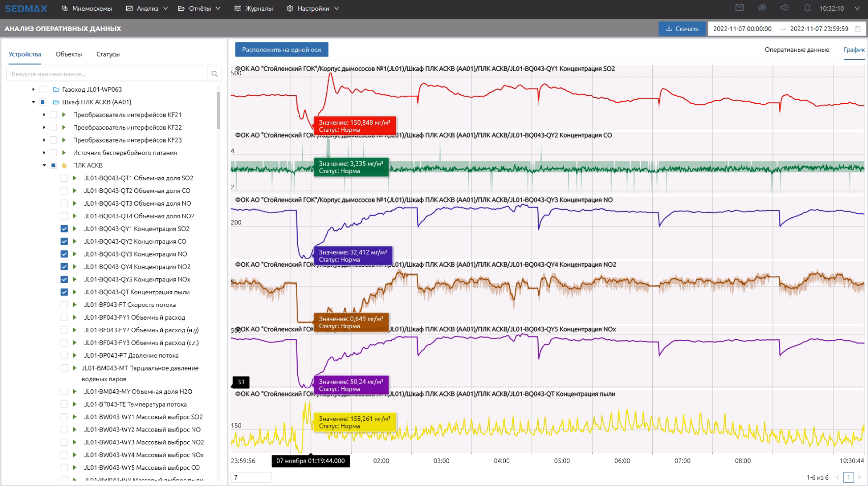Open the calendar icon in date range field
Image resolution: width=868 pixels, height=486 pixels.
point(857,29)
